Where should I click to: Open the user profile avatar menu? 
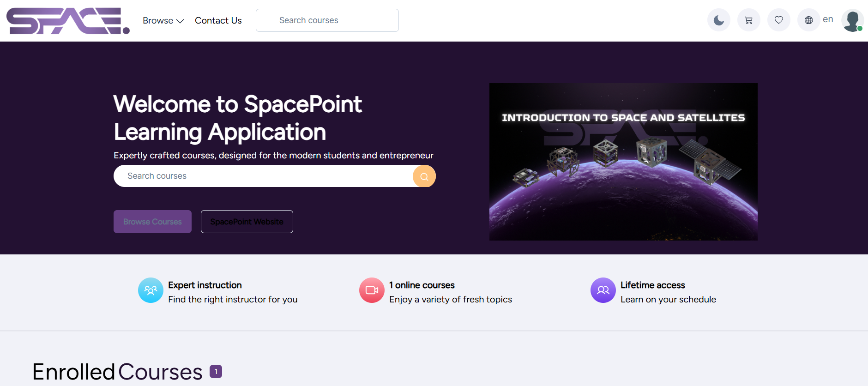(852, 20)
